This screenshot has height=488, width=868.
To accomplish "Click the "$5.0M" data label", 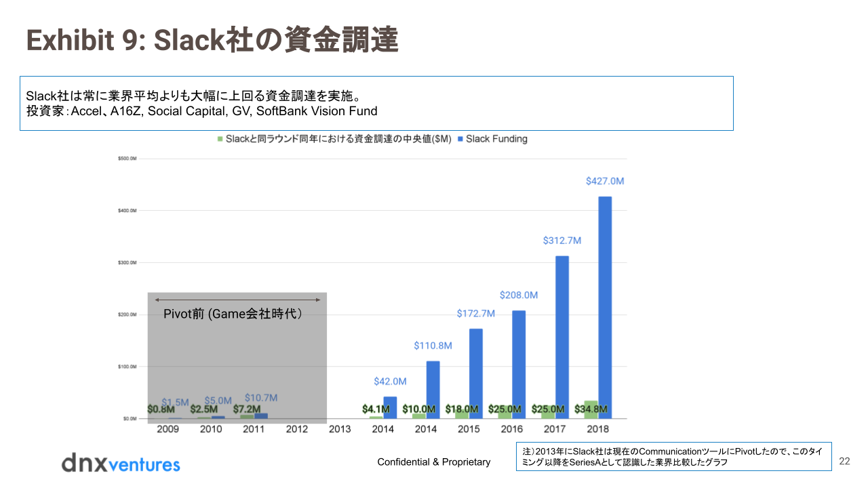I will coord(218,401).
